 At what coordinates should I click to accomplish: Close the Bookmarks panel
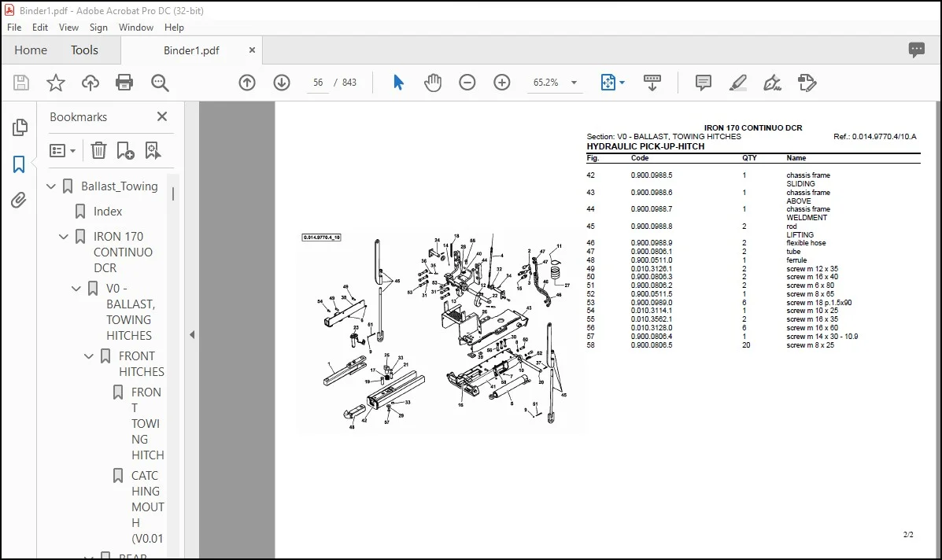pos(162,116)
